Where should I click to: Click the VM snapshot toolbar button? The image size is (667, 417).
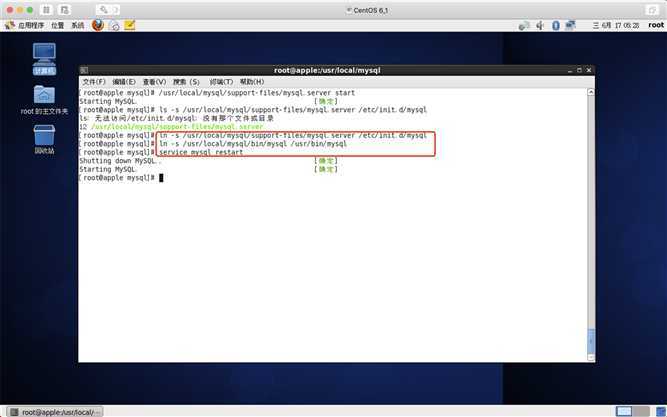(x=64, y=10)
